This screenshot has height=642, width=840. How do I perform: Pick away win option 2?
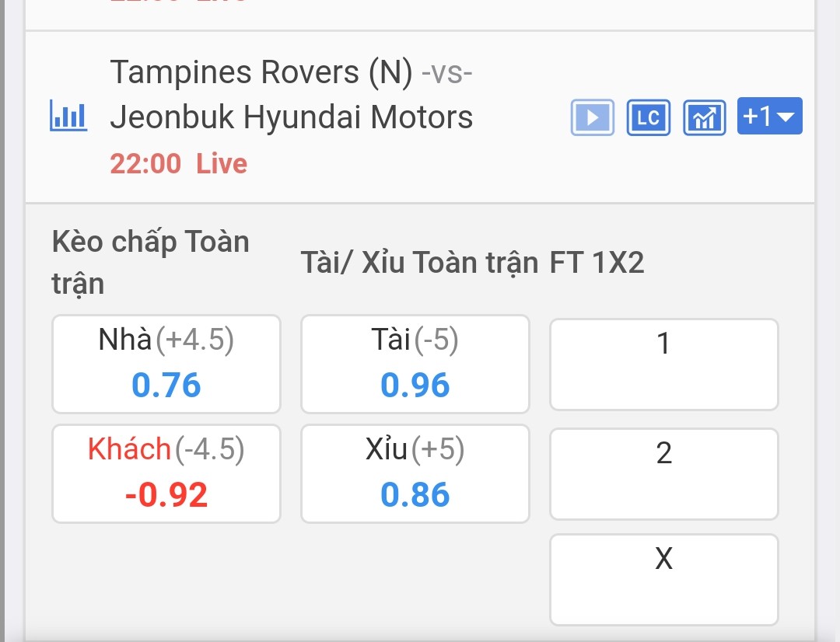coord(663,473)
